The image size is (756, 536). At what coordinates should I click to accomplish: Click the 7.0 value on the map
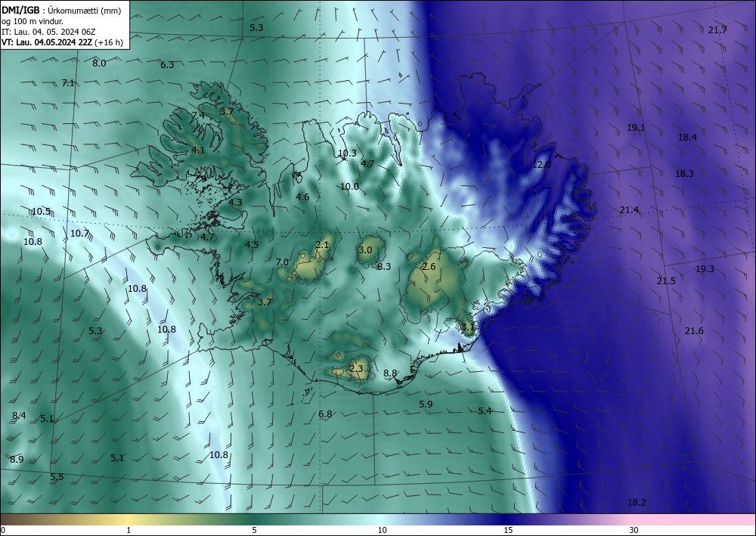(282, 262)
